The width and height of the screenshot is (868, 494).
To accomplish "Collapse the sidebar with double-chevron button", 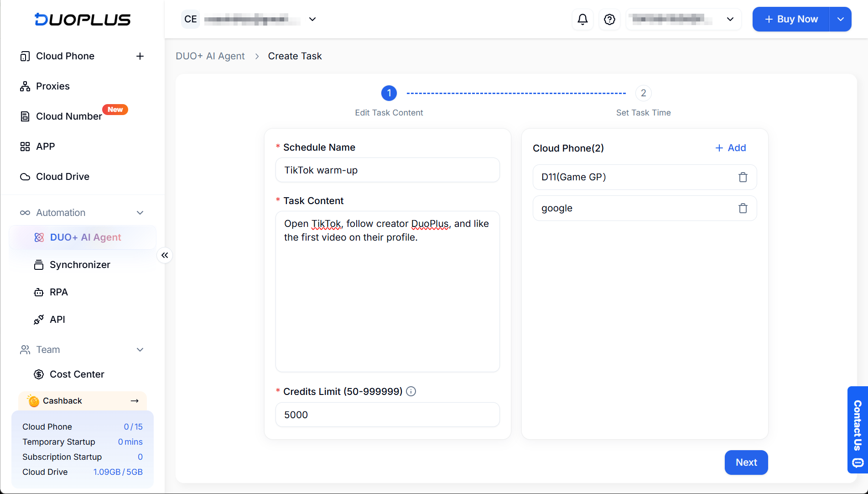I will pos(165,255).
